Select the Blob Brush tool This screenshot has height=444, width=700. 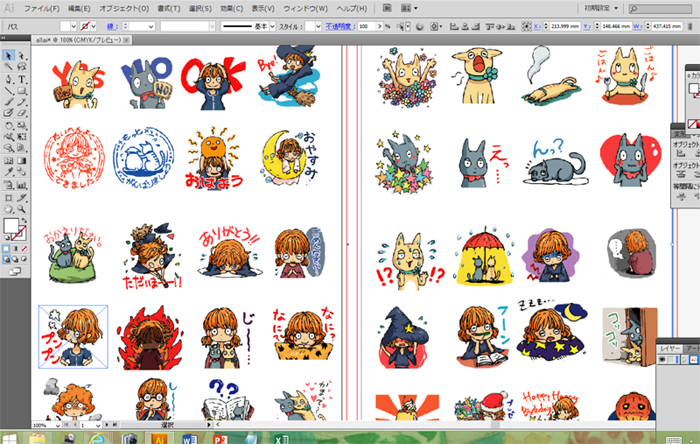[8, 113]
